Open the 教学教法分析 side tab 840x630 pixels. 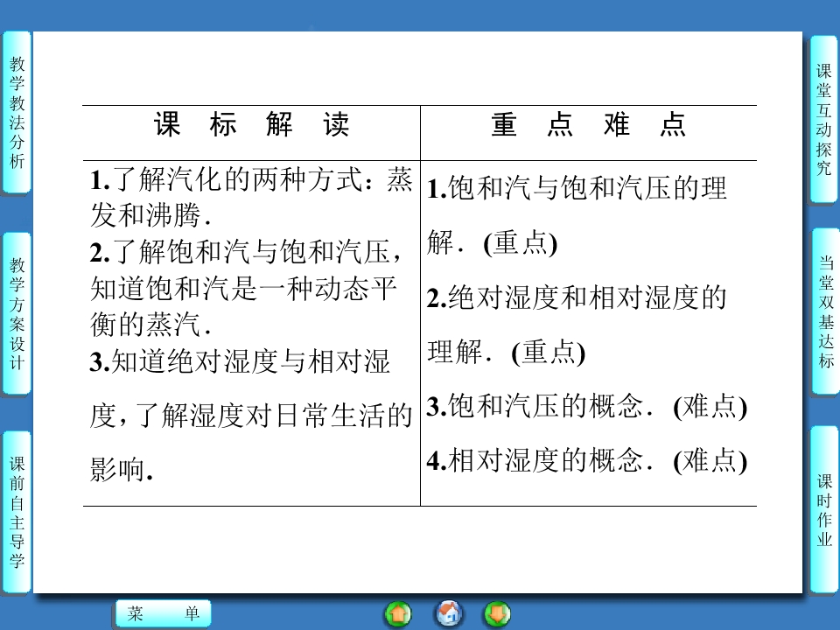pos(17,112)
